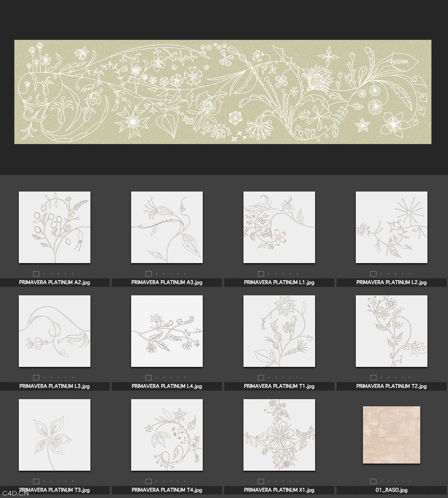Select the beige 01_RASO texture swatch
Viewport: 448px width, 498px height.
(x=392, y=435)
